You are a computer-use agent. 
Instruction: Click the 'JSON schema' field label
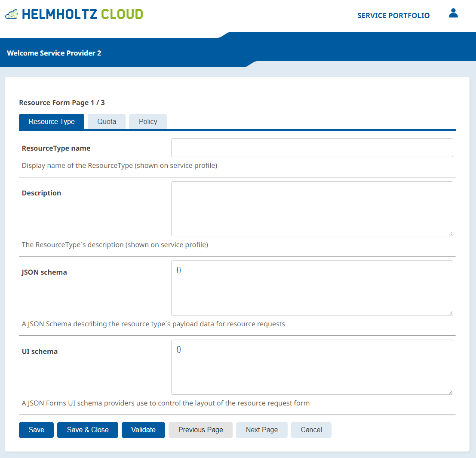[x=44, y=272]
